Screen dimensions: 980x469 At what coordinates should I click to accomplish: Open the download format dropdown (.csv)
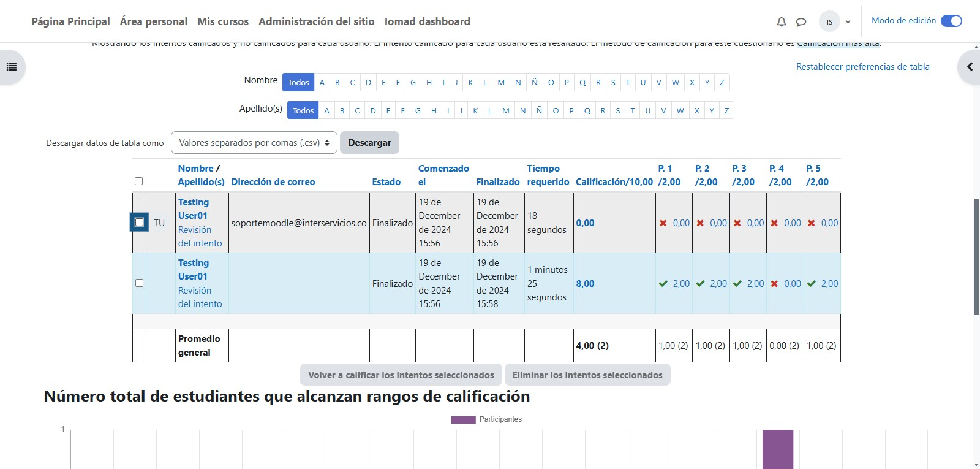click(254, 143)
